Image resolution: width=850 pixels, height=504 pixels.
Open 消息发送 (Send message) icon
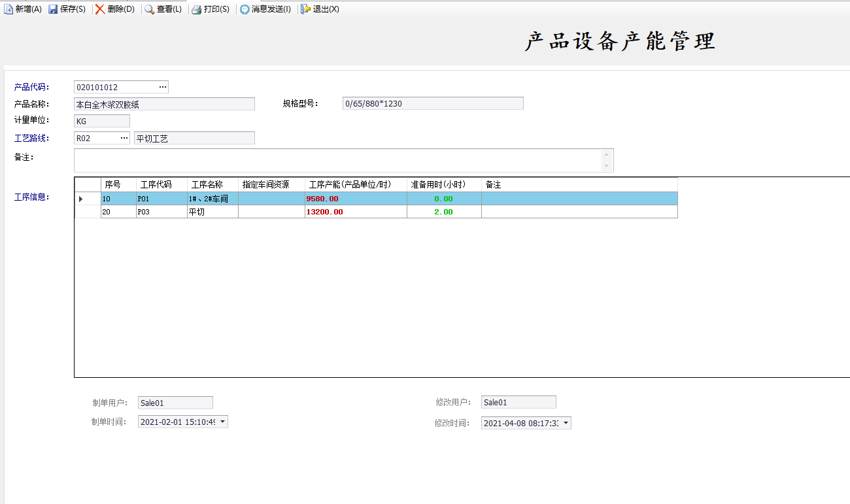point(245,9)
